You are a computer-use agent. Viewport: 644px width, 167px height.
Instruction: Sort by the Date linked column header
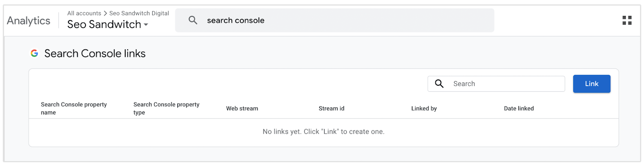click(x=519, y=108)
